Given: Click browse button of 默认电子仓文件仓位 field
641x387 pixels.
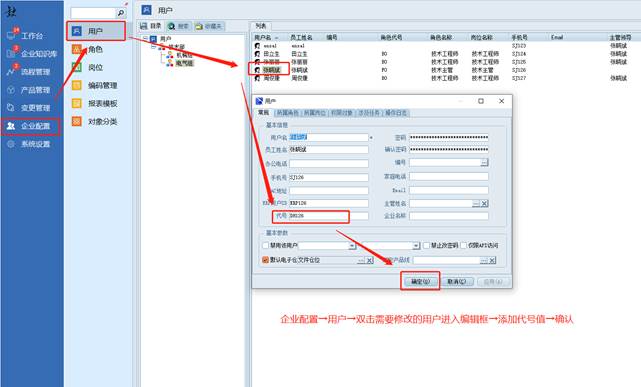Looking at the screenshot, I should 361,260.
